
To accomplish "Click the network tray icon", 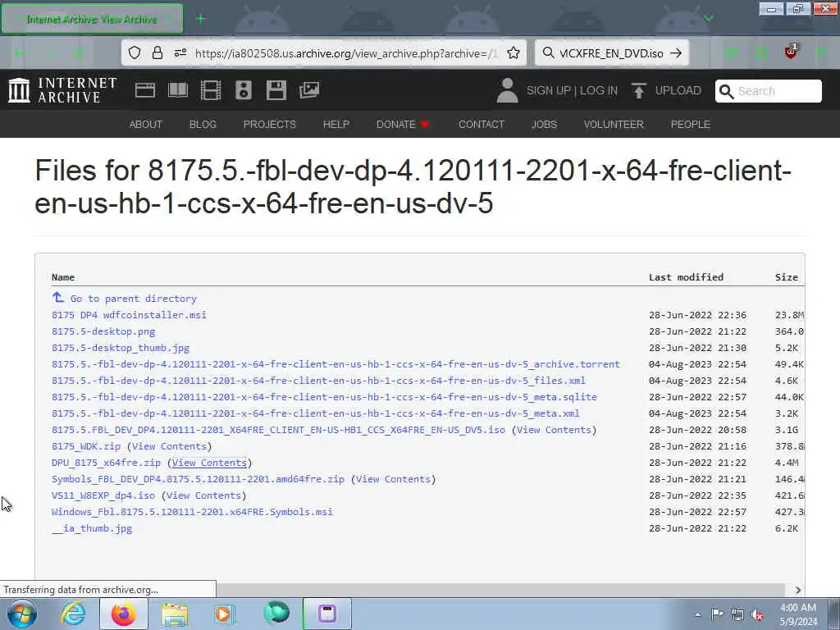I will point(737,615).
